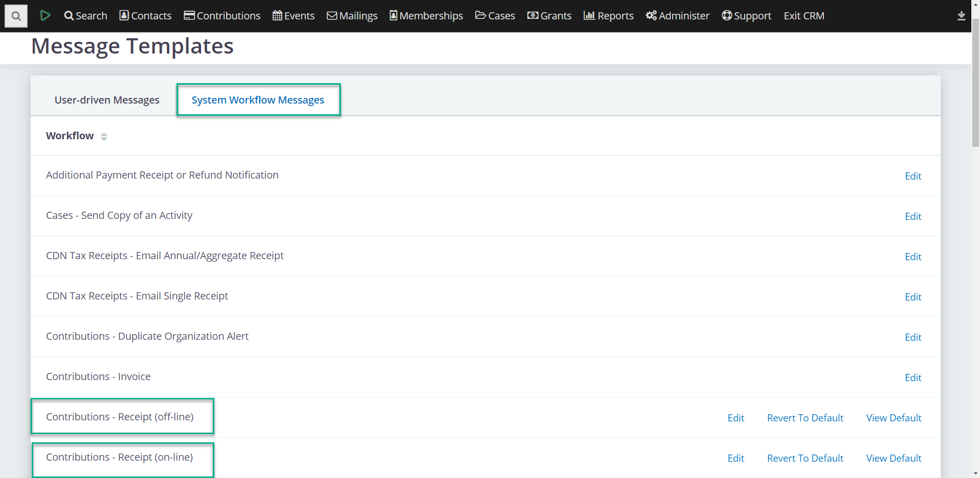Click 'Contributions - Duplicate Organization Alert' text
This screenshot has height=478, width=980.
pos(147,336)
